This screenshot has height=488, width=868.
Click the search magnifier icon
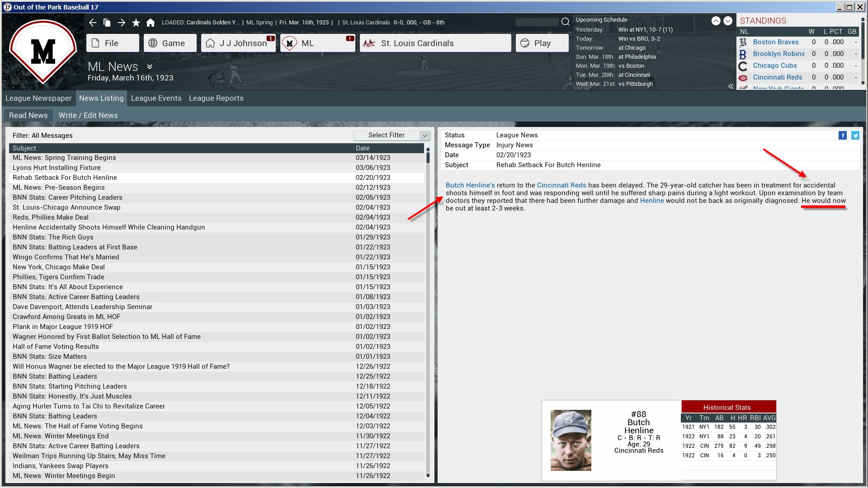pos(565,22)
